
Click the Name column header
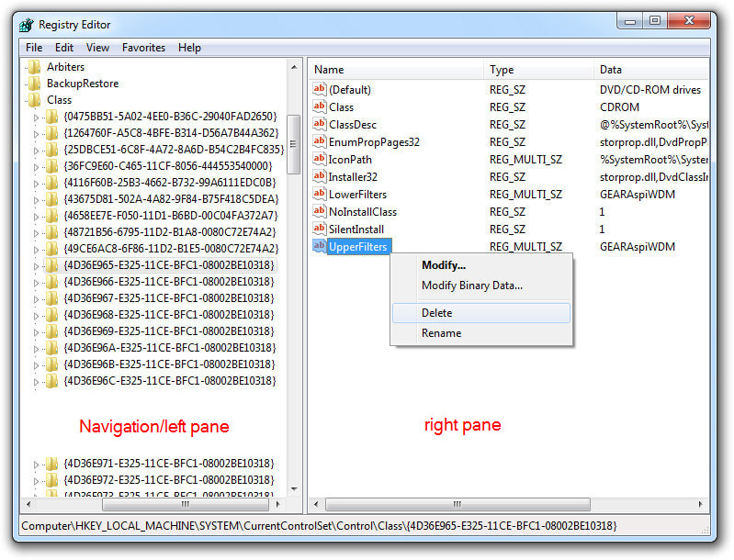click(396, 70)
